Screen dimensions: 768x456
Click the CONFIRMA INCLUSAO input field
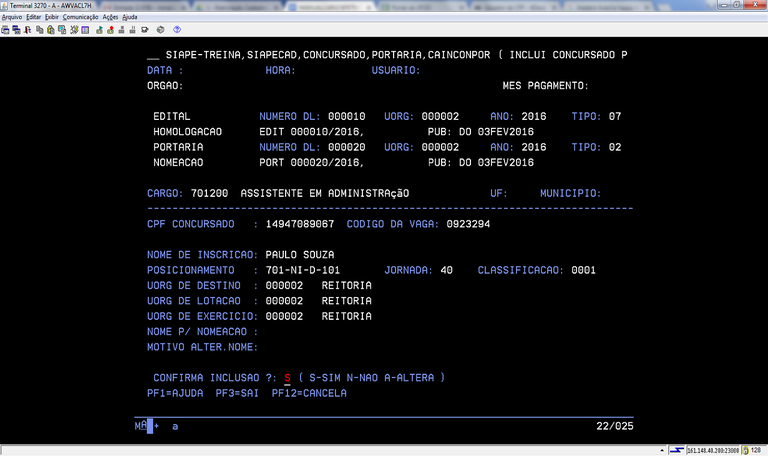287,378
